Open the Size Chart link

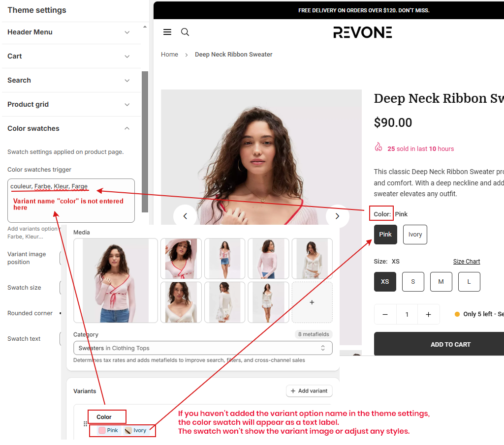point(466,262)
